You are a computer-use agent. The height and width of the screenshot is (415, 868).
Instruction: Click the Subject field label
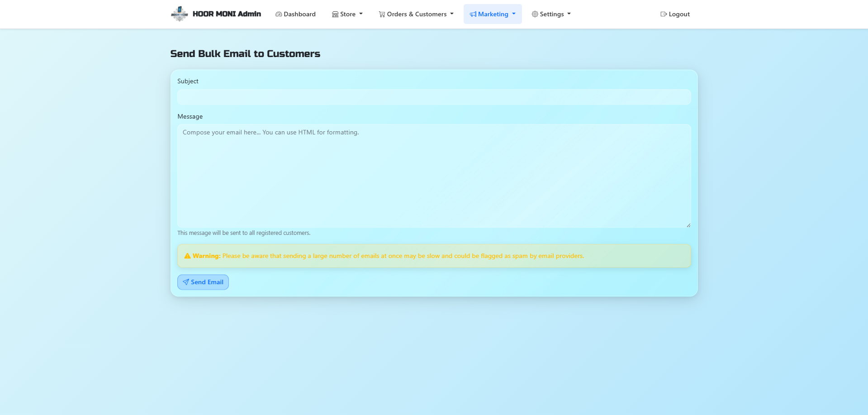188,81
